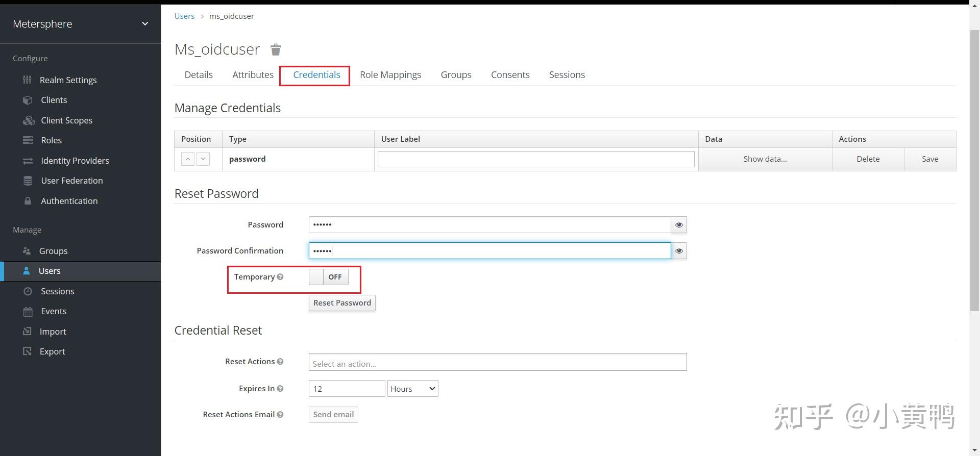Click the Authentication lock icon

pos(28,201)
